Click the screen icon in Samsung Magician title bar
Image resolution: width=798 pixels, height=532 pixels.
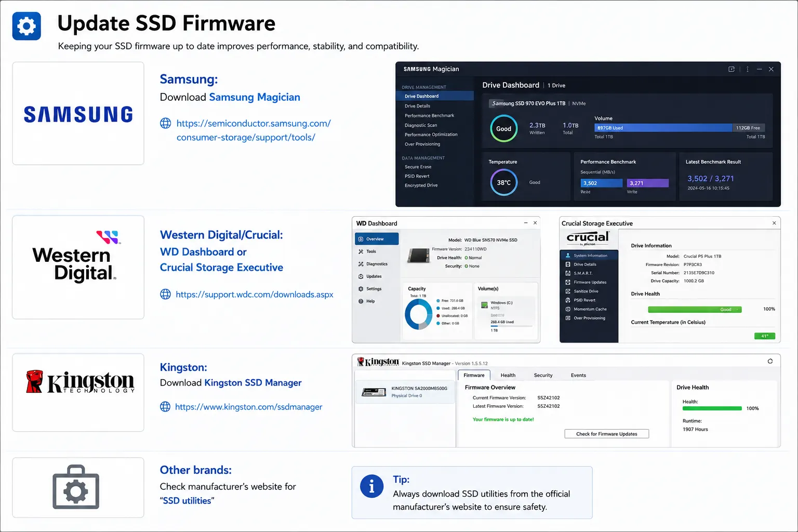pos(731,69)
